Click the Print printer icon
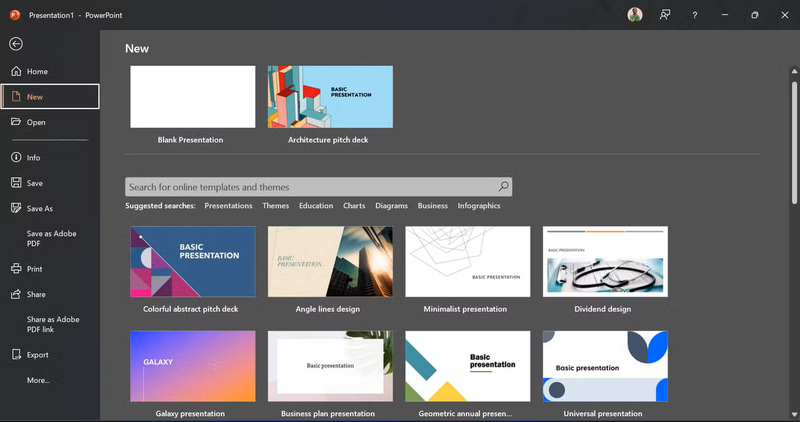800x422 pixels. 16,269
